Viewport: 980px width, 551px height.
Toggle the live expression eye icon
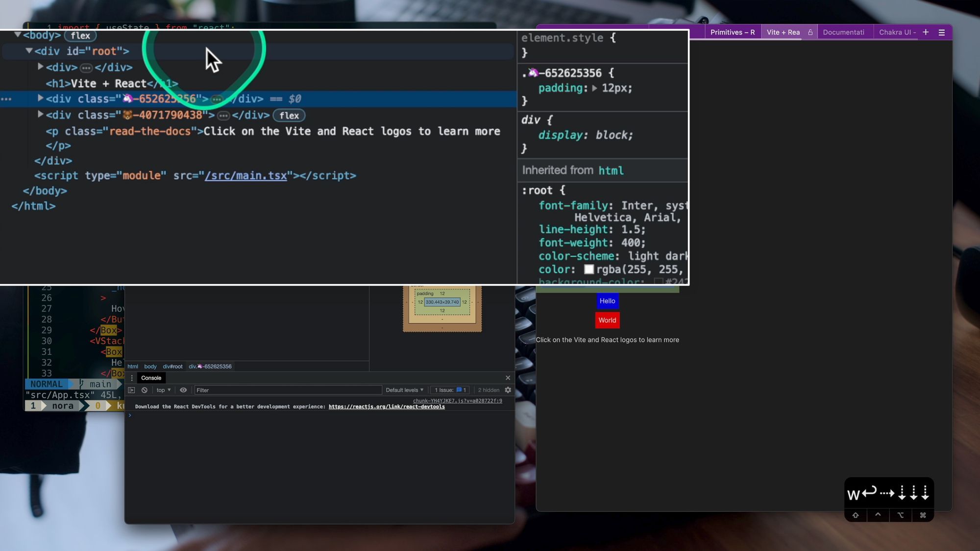click(x=183, y=390)
